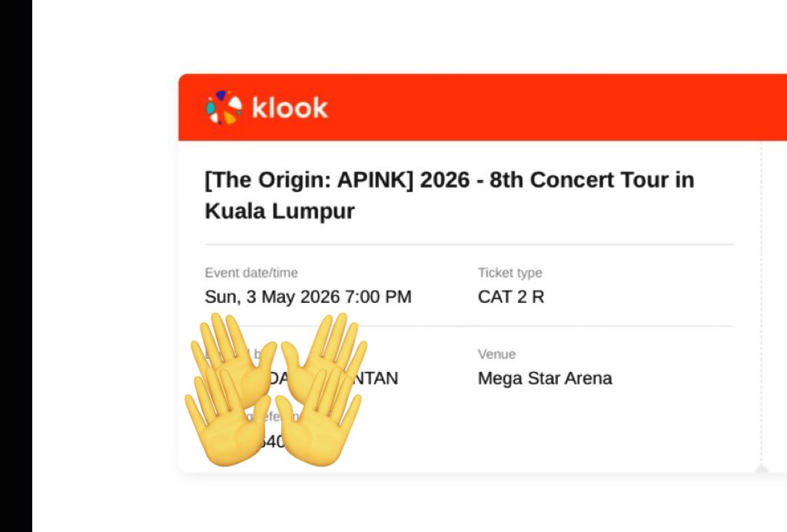
Task: Open the Mega Star Arena venue text
Action: [x=545, y=378]
